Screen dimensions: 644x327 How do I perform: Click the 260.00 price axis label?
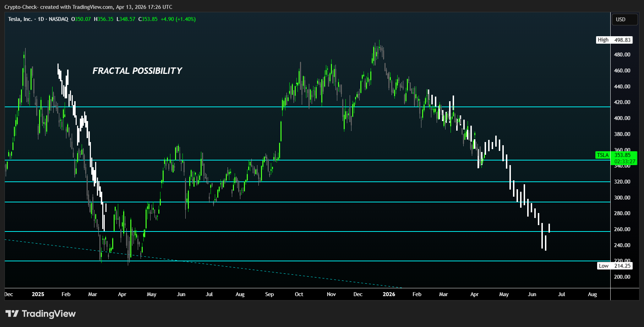click(x=622, y=229)
